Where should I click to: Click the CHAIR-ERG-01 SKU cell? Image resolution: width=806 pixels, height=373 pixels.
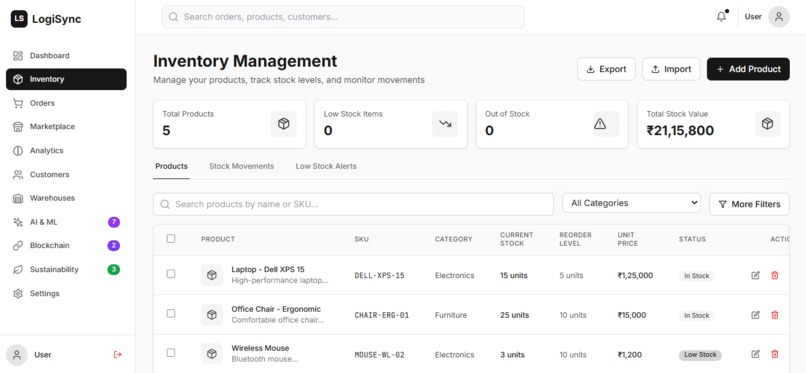[x=381, y=315]
